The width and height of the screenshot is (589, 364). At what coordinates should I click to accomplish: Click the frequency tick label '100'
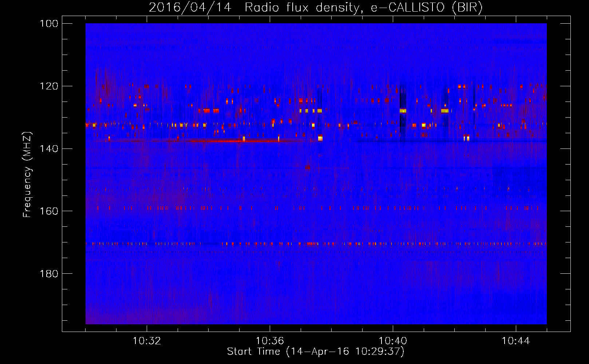pyautogui.click(x=50, y=24)
